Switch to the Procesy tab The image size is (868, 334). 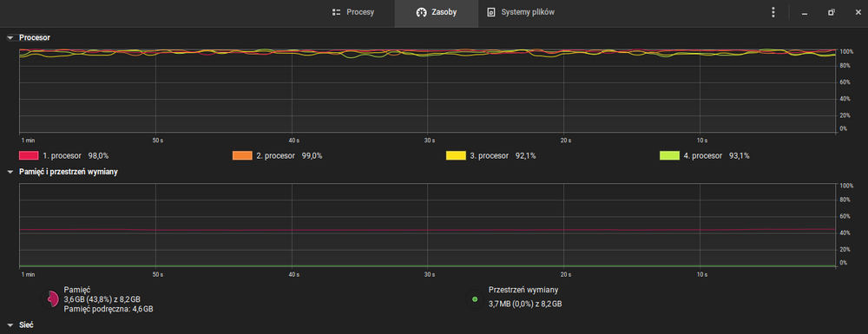(x=352, y=13)
